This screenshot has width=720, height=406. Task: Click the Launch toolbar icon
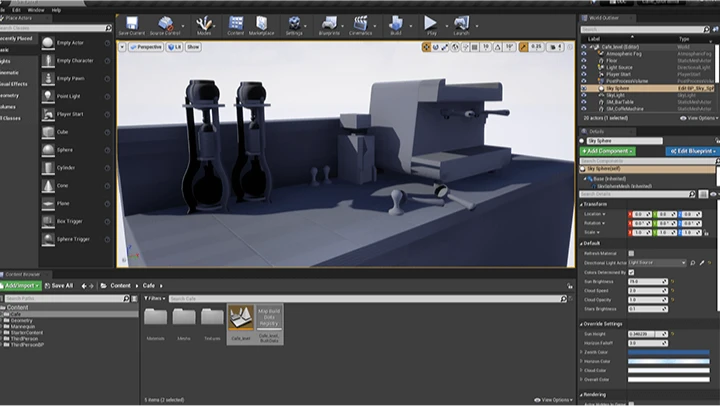point(461,25)
